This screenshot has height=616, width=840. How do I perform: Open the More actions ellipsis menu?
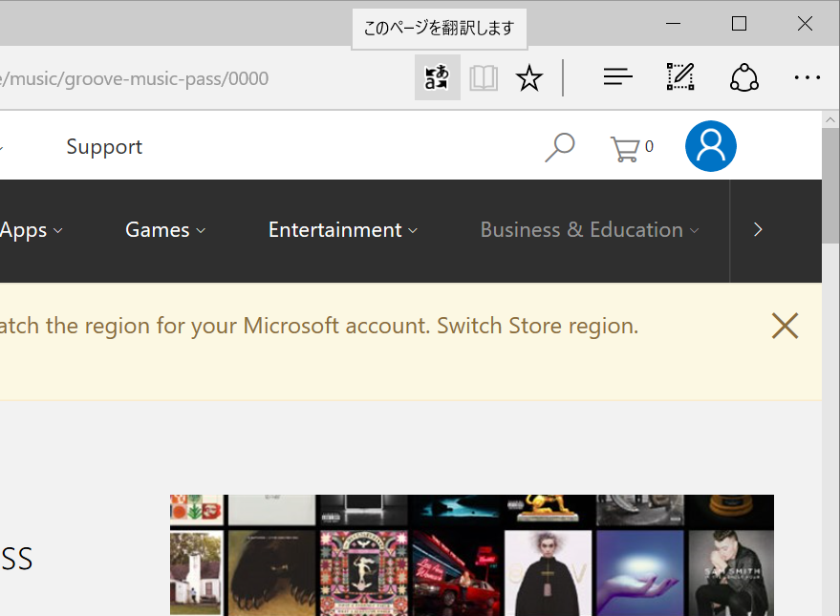click(807, 77)
